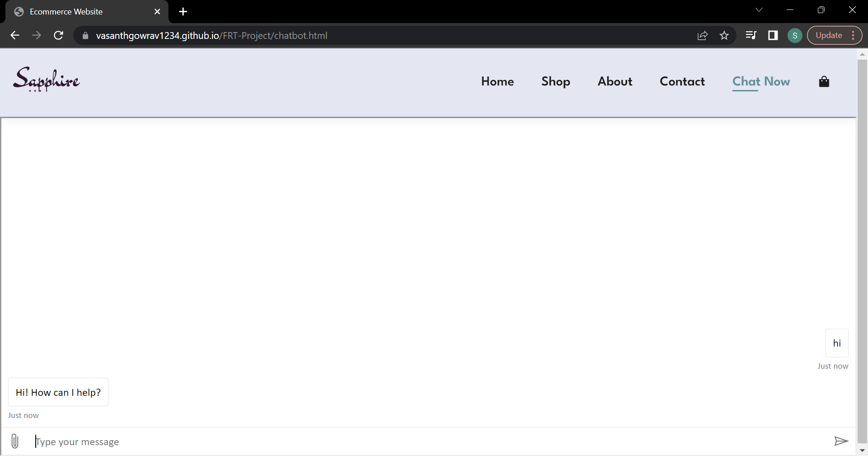
Task: Click the paperclip attachment icon
Action: click(x=15, y=441)
